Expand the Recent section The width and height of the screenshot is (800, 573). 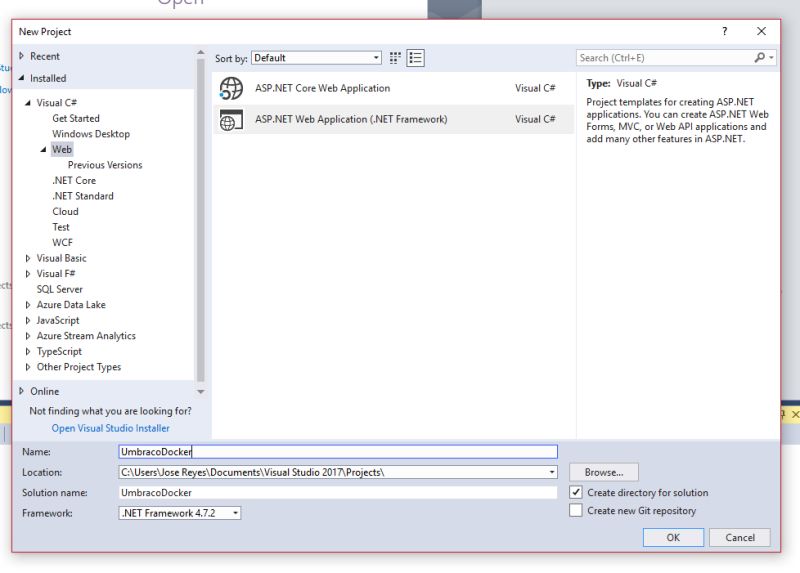click(x=21, y=56)
